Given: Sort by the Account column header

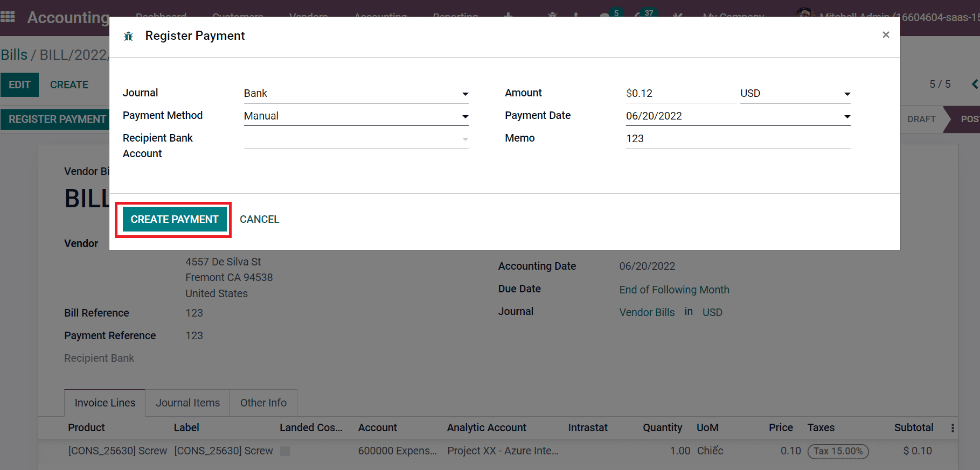Looking at the screenshot, I should (x=378, y=427).
